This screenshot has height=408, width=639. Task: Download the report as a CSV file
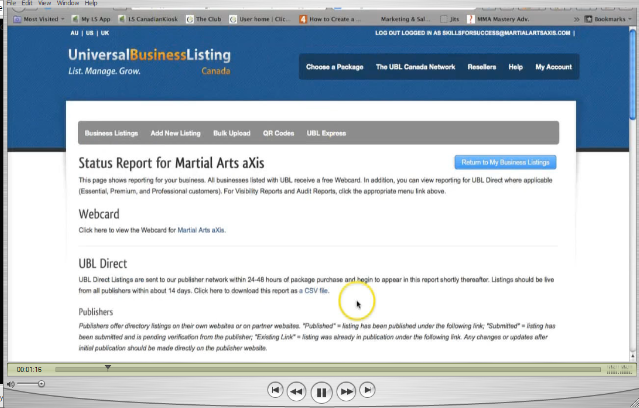pos(314,291)
